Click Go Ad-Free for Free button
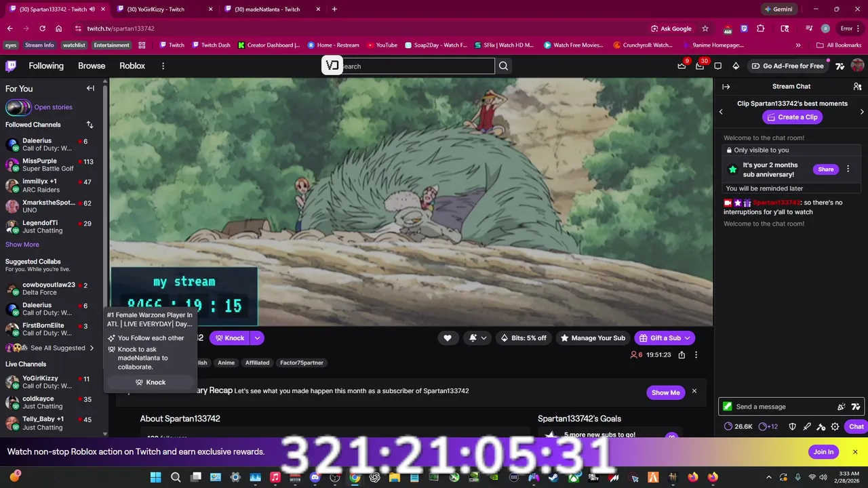 (x=787, y=66)
